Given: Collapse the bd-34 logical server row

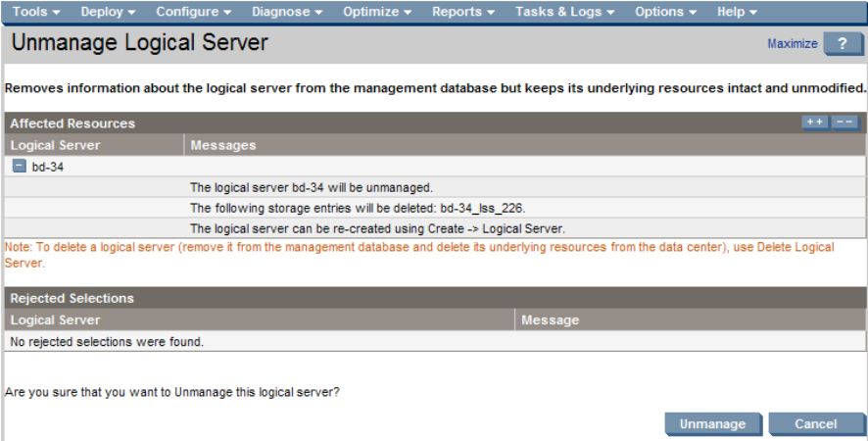Looking at the screenshot, I should pos(19,167).
